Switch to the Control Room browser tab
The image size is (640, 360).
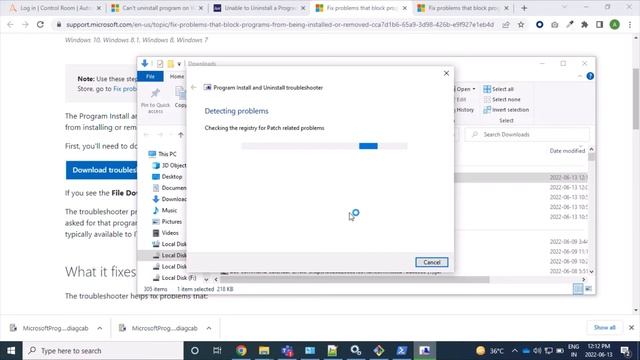pos(55,8)
